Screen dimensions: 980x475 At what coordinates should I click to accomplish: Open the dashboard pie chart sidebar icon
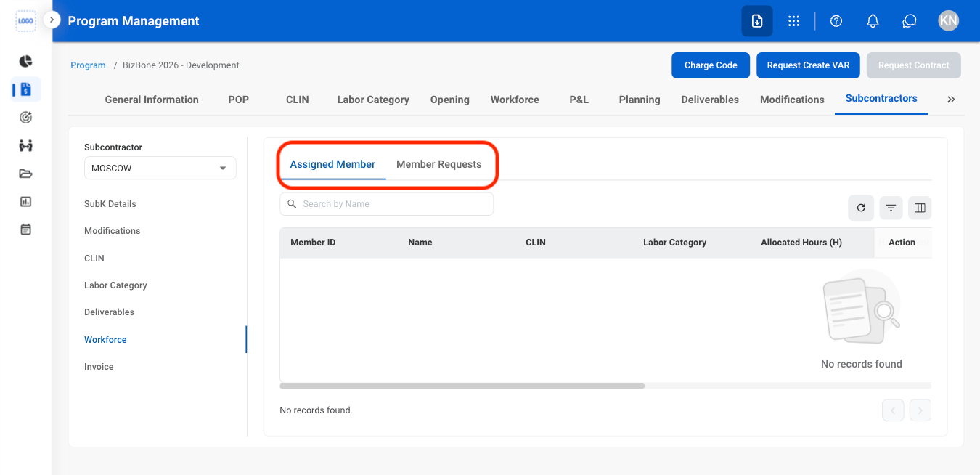point(25,61)
